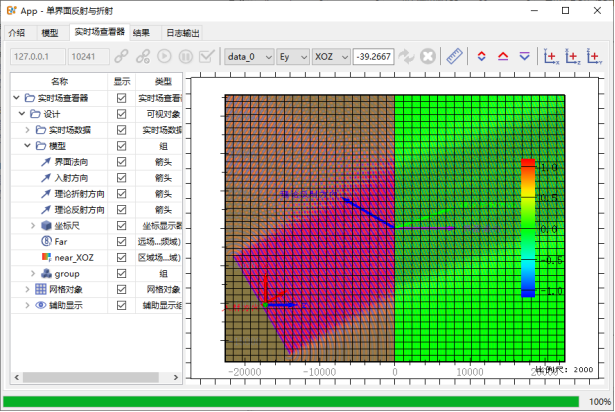Click the purple down-chevron toolbar icon

tap(524, 57)
